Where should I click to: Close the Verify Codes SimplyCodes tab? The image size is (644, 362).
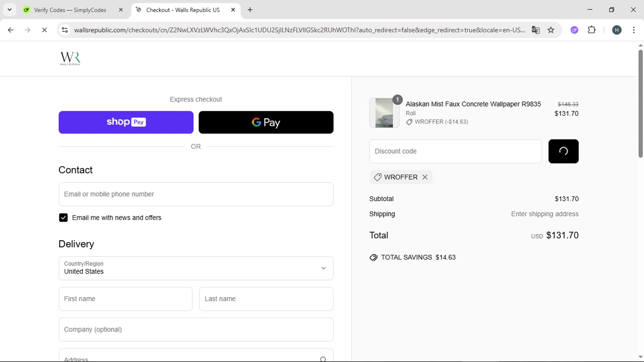[x=121, y=10]
